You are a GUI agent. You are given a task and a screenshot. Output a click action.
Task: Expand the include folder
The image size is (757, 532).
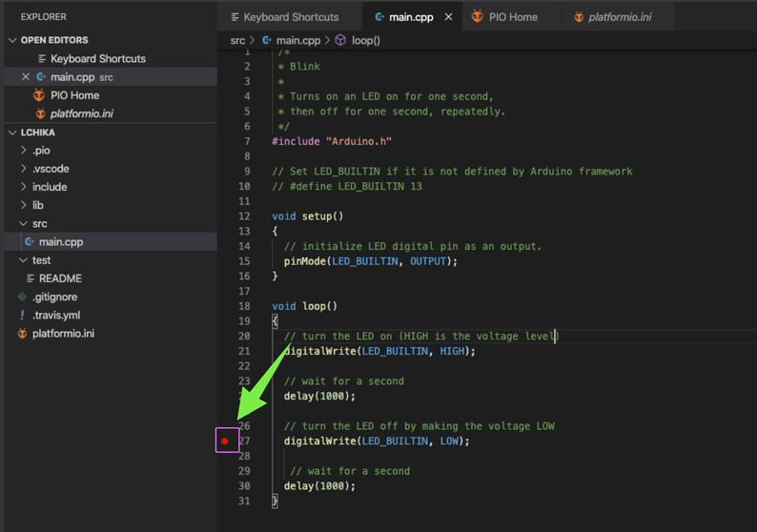(x=49, y=187)
